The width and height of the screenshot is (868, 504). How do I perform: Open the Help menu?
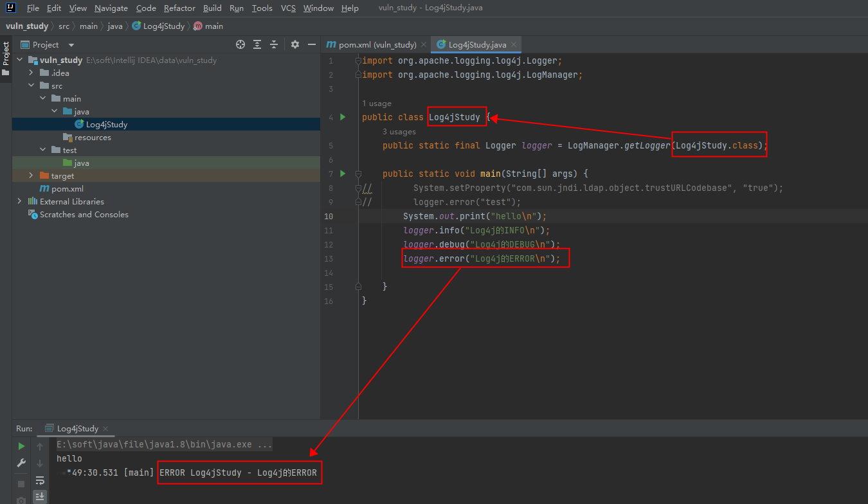tap(350, 8)
